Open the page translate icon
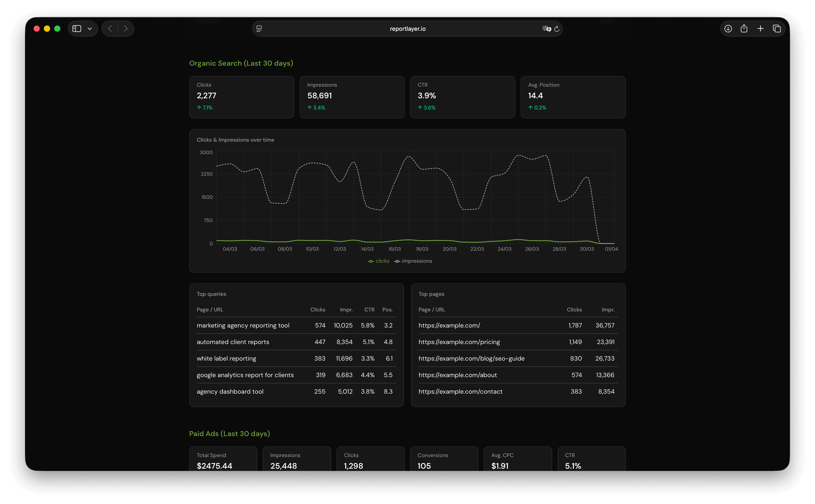This screenshot has height=504, width=815. [546, 29]
